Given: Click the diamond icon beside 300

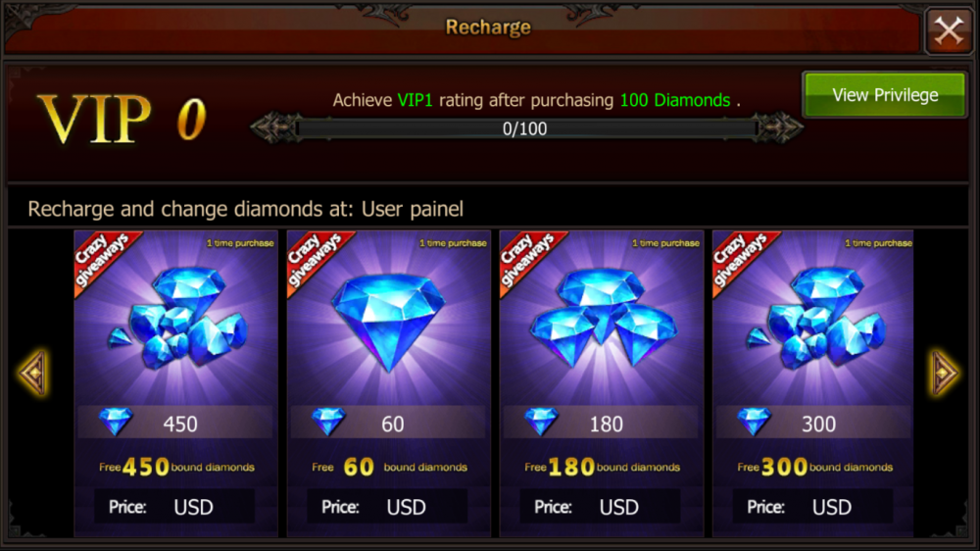Looking at the screenshot, I should click(x=755, y=422).
